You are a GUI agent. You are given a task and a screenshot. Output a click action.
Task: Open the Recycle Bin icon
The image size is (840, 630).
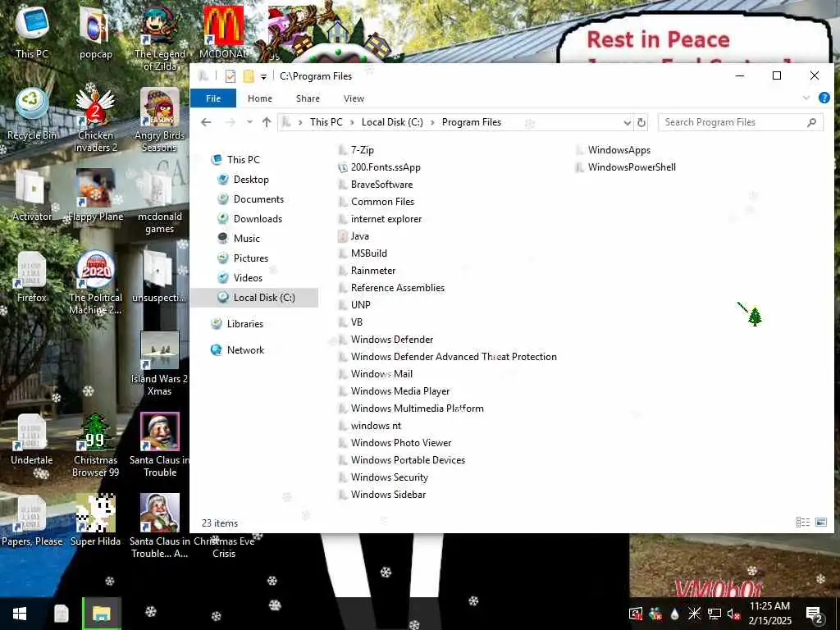[32, 113]
